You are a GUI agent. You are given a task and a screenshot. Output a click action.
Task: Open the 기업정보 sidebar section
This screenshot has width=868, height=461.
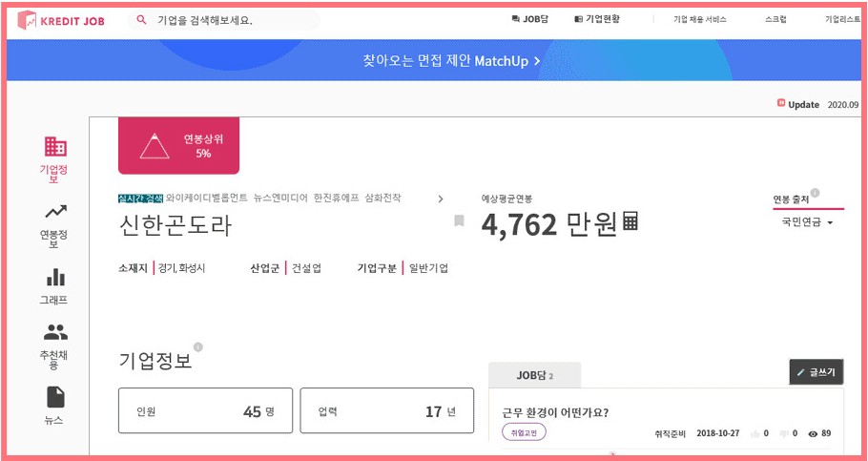[x=55, y=159]
